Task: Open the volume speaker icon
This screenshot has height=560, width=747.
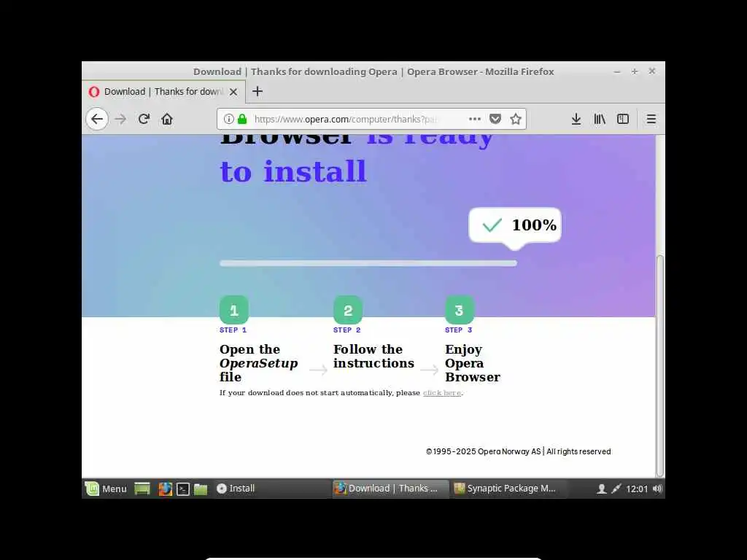Action: click(x=657, y=489)
